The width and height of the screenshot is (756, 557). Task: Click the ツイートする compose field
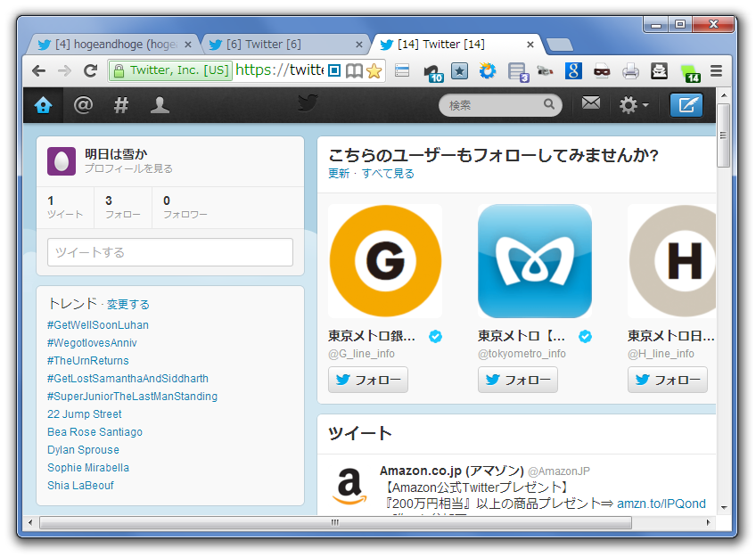pos(170,252)
